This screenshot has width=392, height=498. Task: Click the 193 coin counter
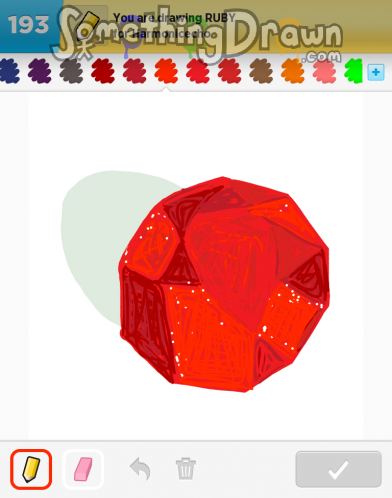tap(28, 25)
